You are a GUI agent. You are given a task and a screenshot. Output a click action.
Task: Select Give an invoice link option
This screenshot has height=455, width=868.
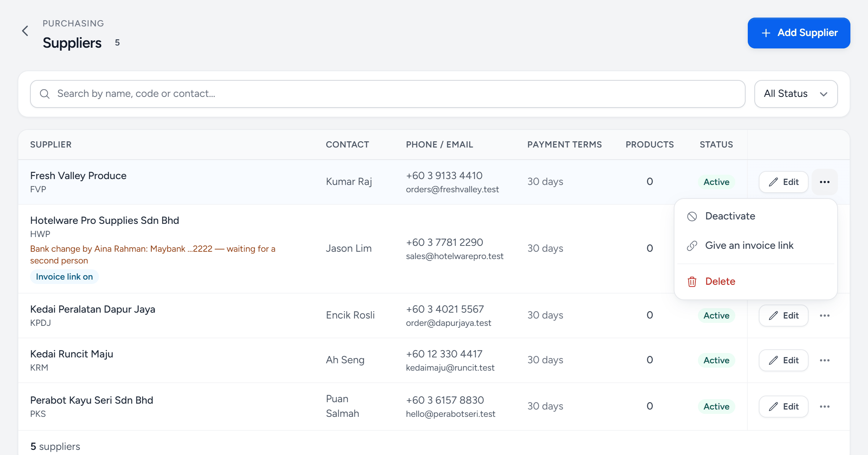click(755, 245)
